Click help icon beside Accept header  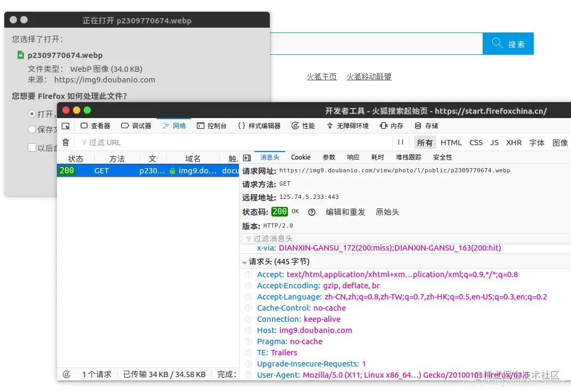[249, 274]
